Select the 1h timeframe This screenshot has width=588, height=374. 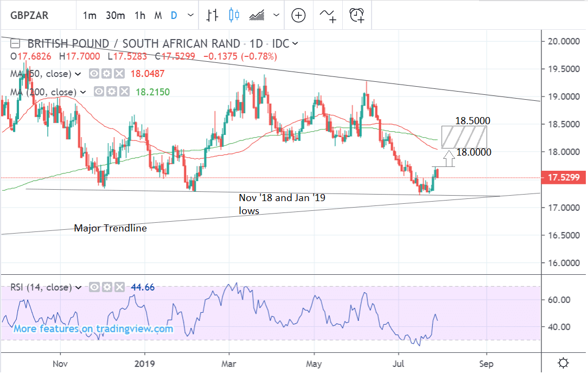click(140, 16)
